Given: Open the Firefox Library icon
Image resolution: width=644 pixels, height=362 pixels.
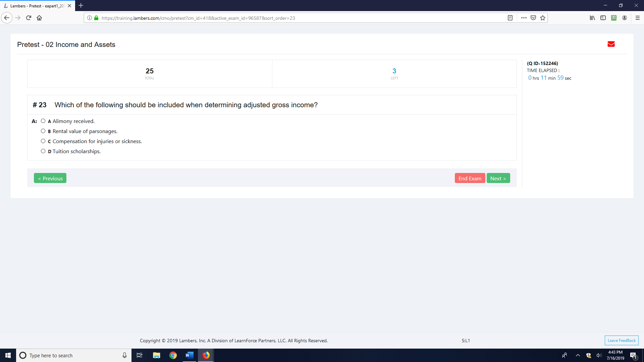Looking at the screenshot, I should (592, 18).
